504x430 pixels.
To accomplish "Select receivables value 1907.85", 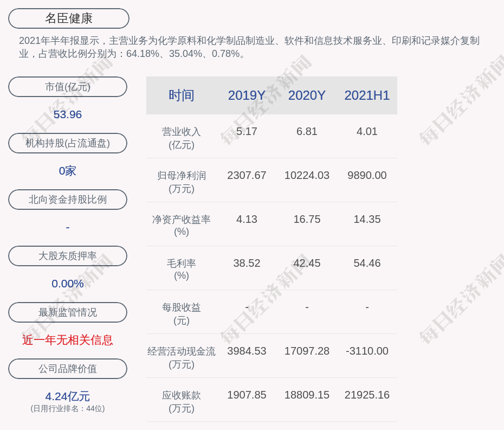I will pyautogui.click(x=247, y=395).
